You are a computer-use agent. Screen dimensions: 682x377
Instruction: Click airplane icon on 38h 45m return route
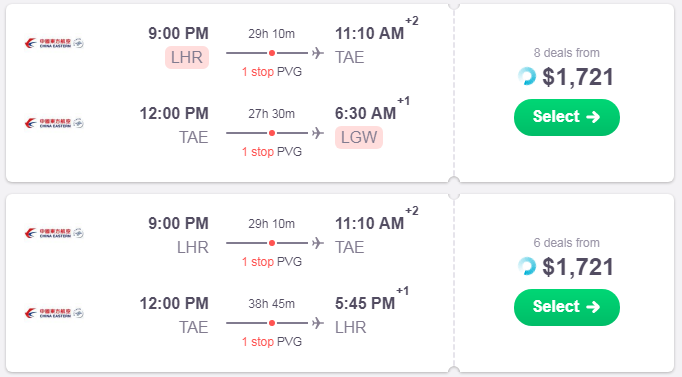[x=318, y=323]
